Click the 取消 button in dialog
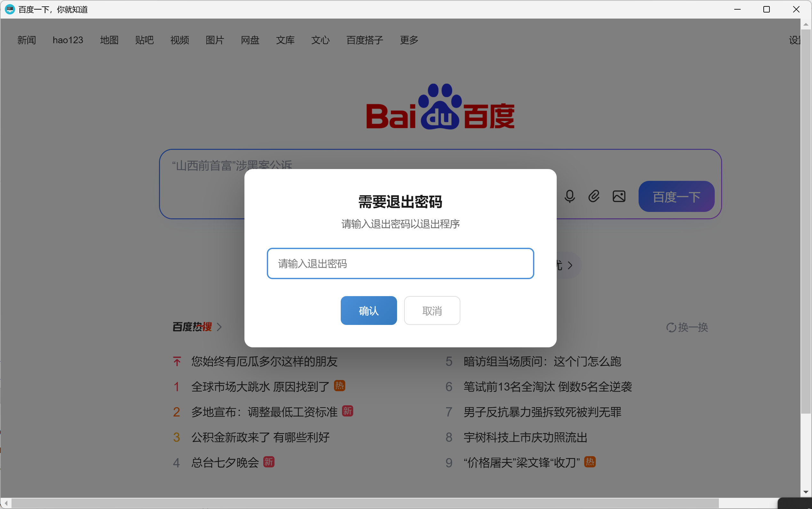 tap(432, 311)
